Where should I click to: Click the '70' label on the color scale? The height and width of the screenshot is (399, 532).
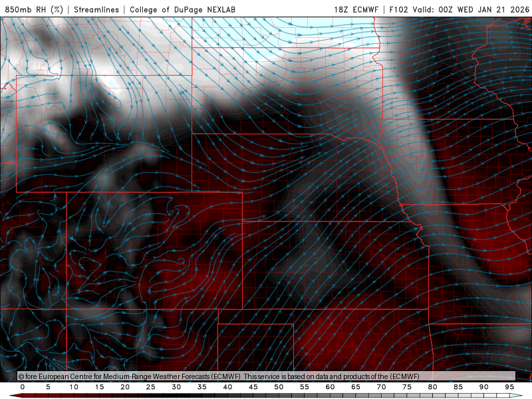pyautogui.click(x=381, y=387)
